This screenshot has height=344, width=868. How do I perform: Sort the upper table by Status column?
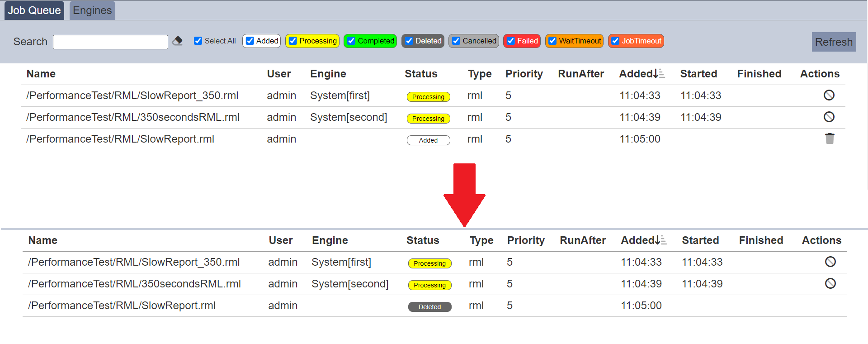(x=421, y=74)
